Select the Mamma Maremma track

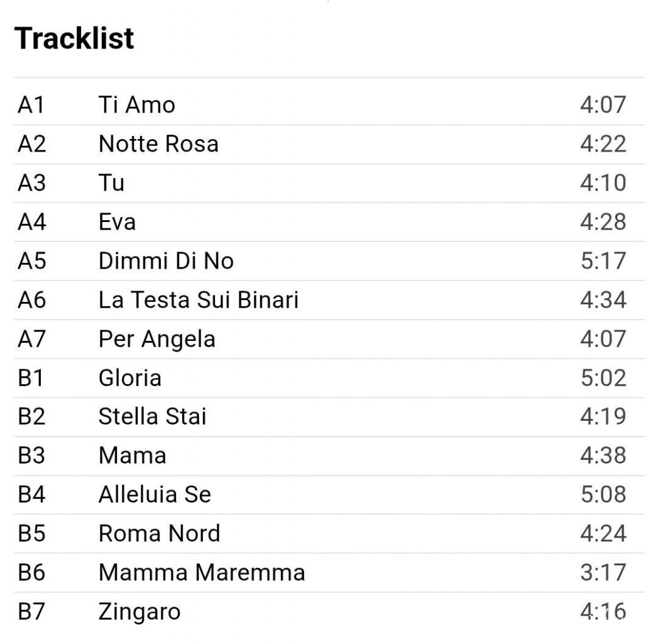(x=202, y=573)
